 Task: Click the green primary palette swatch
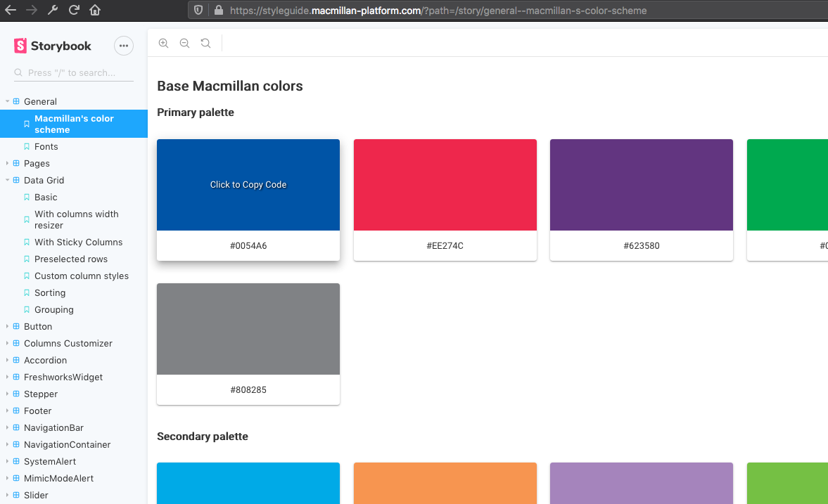pos(787,185)
